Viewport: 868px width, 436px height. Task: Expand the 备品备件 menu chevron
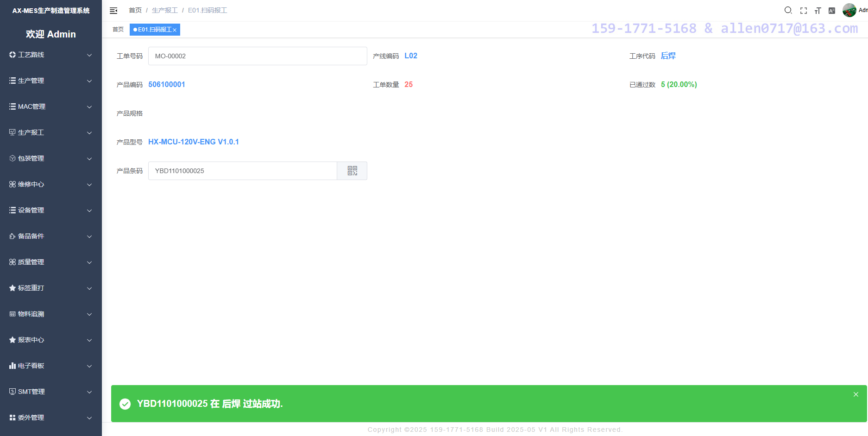[89, 237]
